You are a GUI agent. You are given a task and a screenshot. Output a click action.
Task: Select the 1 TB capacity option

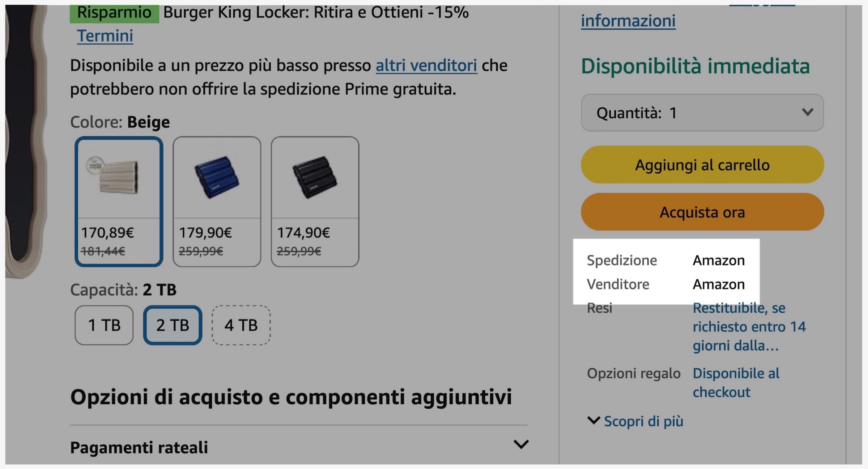pyautogui.click(x=104, y=325)
